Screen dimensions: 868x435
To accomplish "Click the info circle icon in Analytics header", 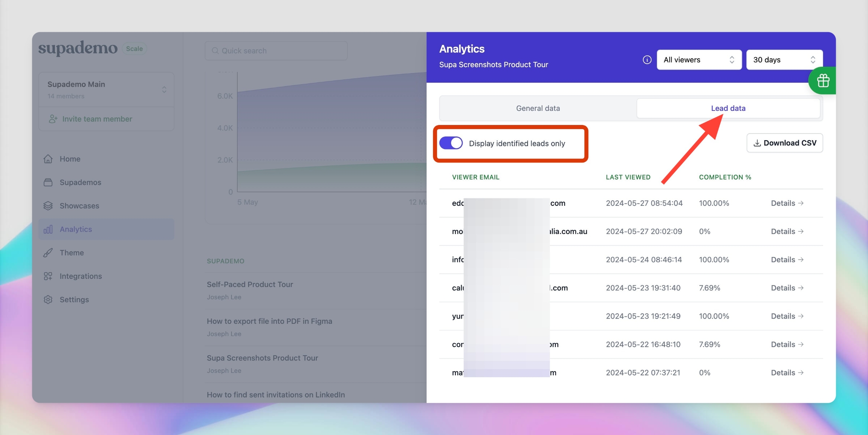I will coord(647,60).
